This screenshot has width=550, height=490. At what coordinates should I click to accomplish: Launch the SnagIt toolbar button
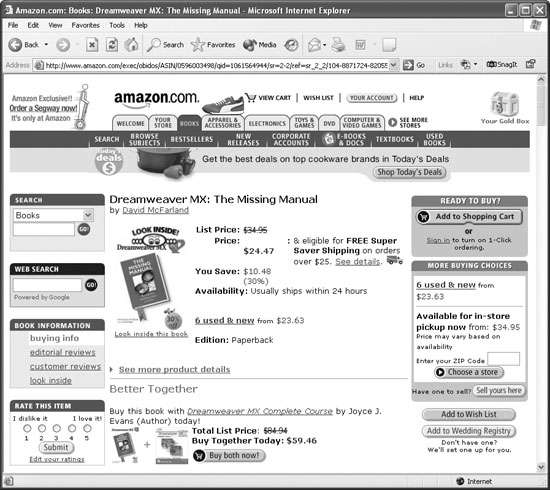click(x=502, y=65)
